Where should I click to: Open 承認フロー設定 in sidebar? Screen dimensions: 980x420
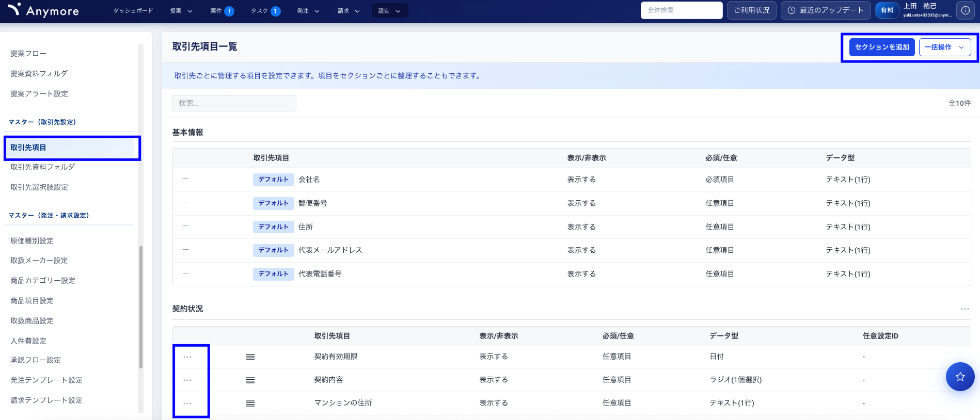[36, 360]
